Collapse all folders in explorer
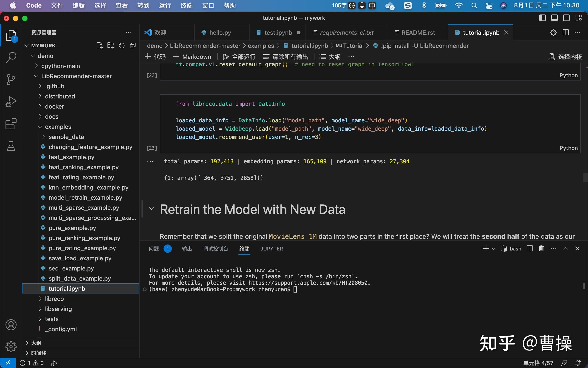This screenshot has width=588, height=368. click(133, 46)
